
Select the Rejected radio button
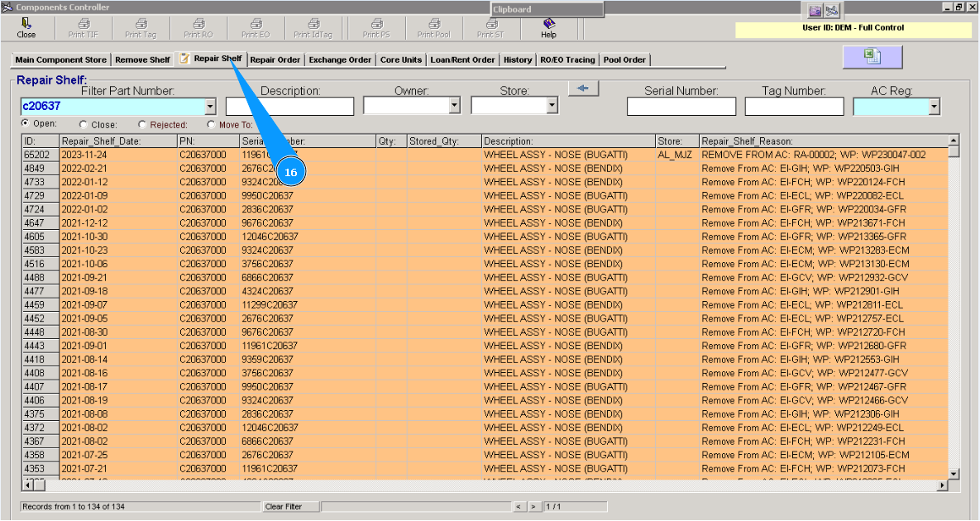coord(142,124)
